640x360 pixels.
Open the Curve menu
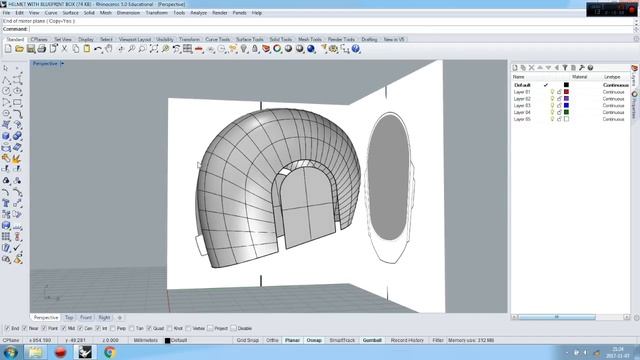[x=51, y=13]
